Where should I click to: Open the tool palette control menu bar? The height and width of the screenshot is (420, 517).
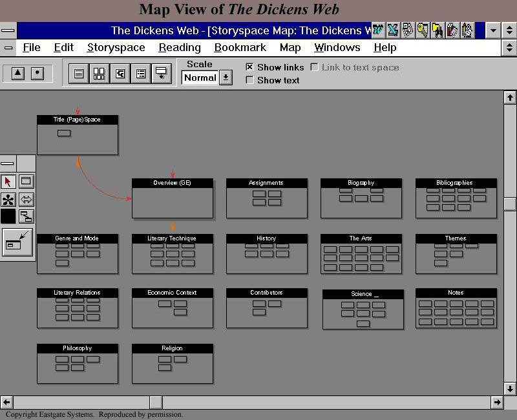coord(8,163)
